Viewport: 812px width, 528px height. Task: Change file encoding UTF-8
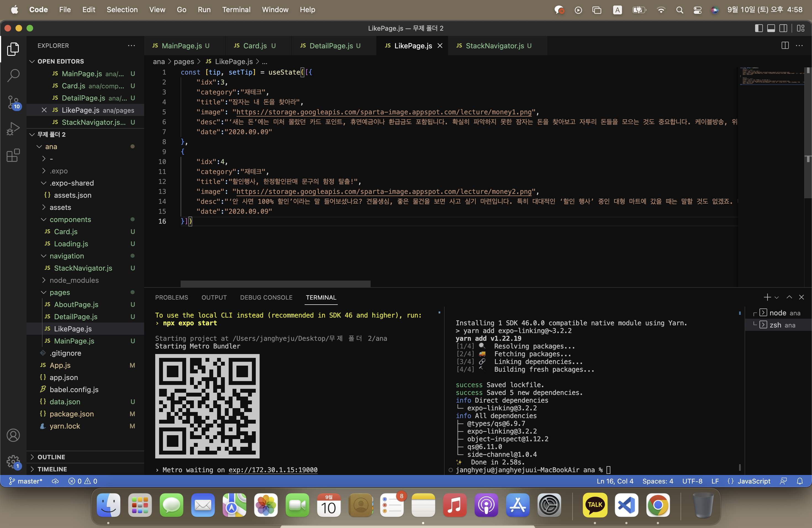692,481
